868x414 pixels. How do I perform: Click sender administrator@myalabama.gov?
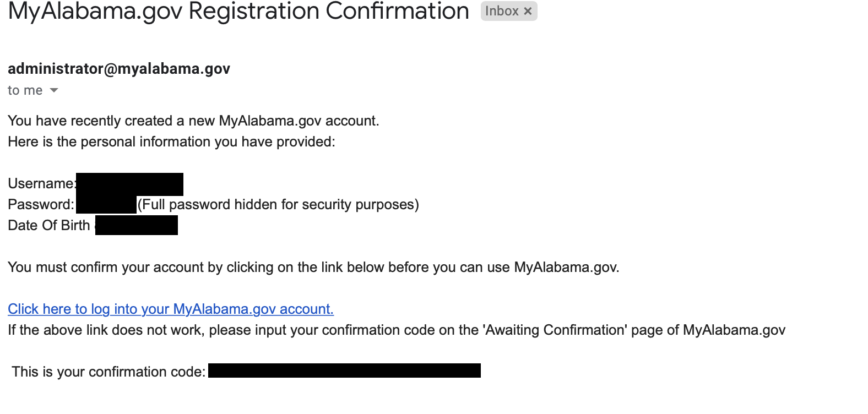[119, 69]
